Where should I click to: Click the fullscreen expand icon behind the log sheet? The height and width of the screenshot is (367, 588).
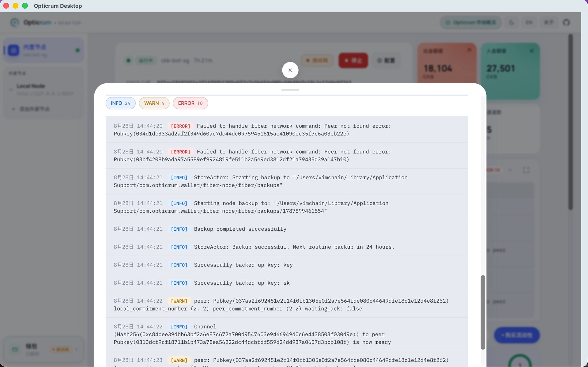(x=526, y=170)
